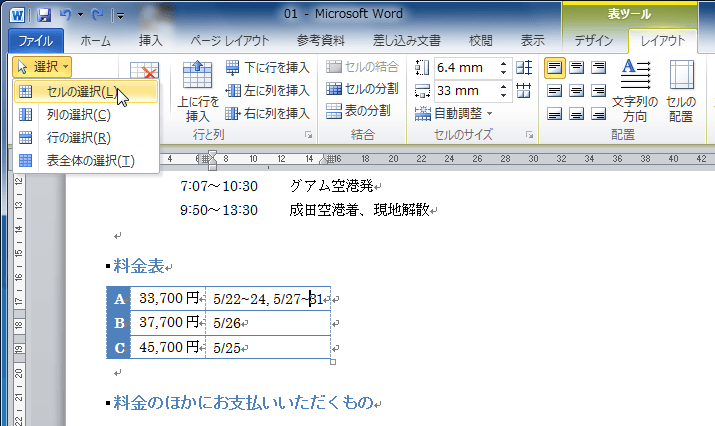715x426 pixels.
Task: Click the cell containing 45,700 円
Action: pyautogui.click(x=168, y=348)
